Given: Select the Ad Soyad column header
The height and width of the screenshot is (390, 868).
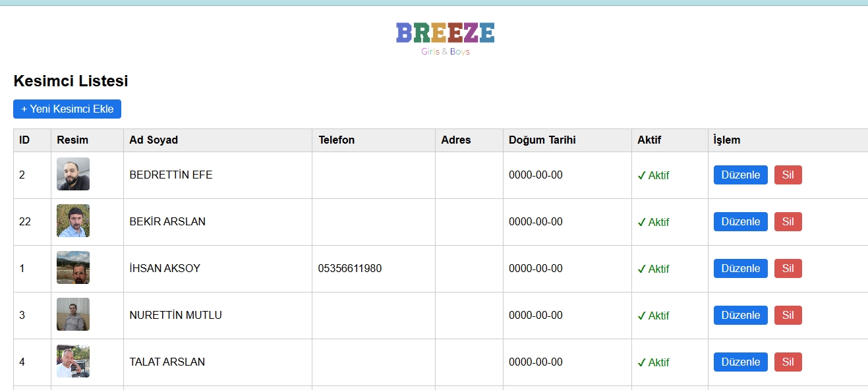Looking at the screenshot, I should 154,140.
